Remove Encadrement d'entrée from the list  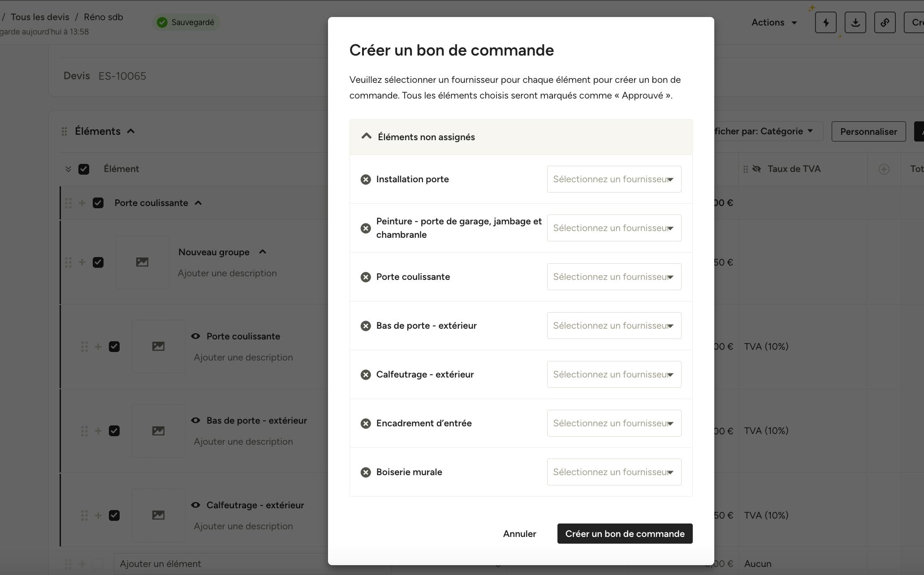(x=366, y=424)
